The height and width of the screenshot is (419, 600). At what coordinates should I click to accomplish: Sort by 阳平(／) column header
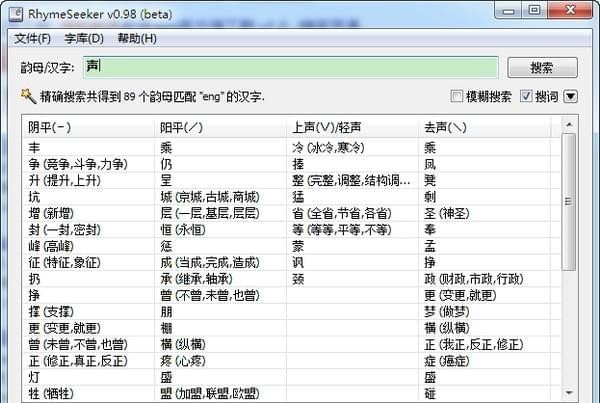(220, 127)
